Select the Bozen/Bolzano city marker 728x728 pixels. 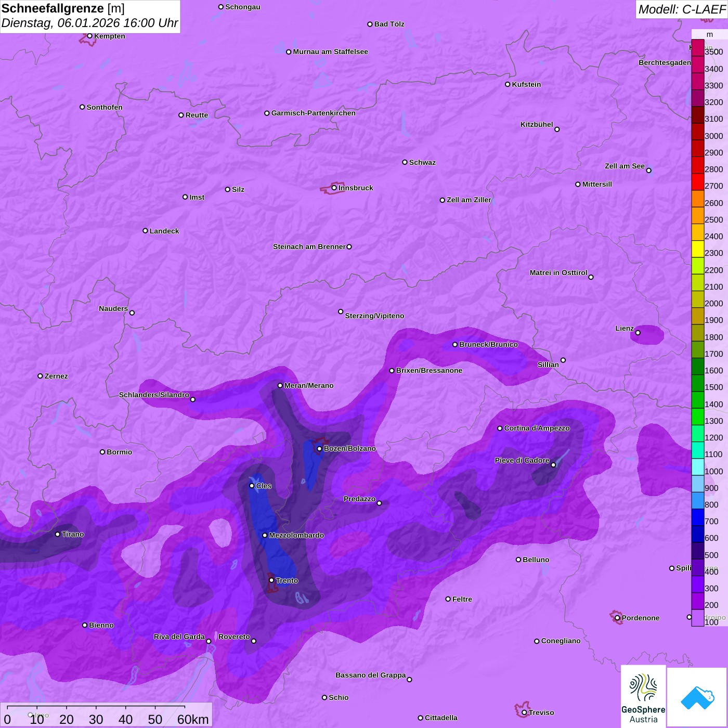point(320,449)
